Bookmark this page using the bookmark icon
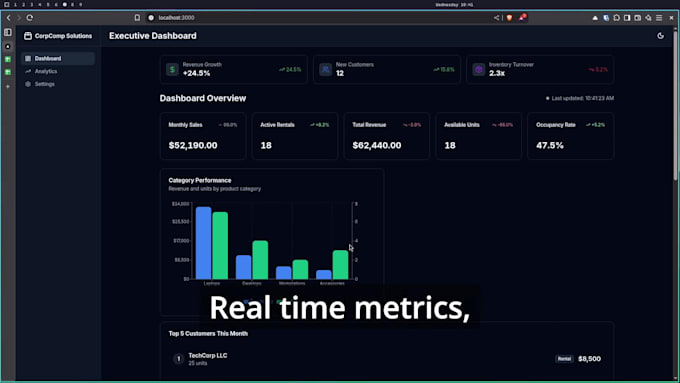The image size is (680, 383). pyautogui.click(x=137, y=18)
